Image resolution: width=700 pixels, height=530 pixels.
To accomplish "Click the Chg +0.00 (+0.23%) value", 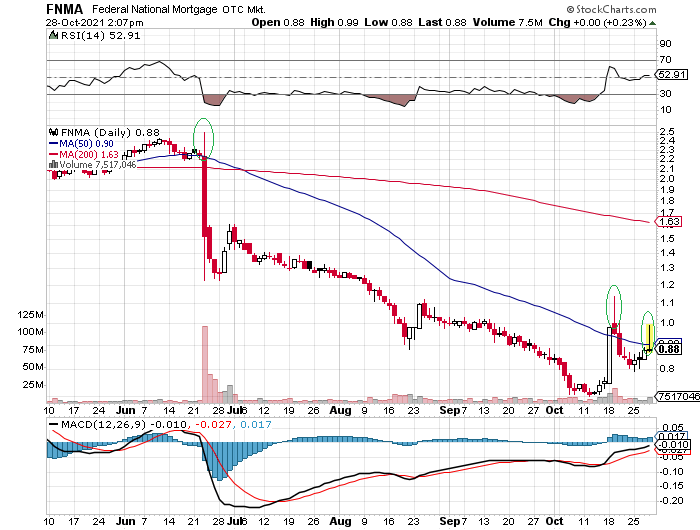I will pyautogui.click(x=597, y=22).
